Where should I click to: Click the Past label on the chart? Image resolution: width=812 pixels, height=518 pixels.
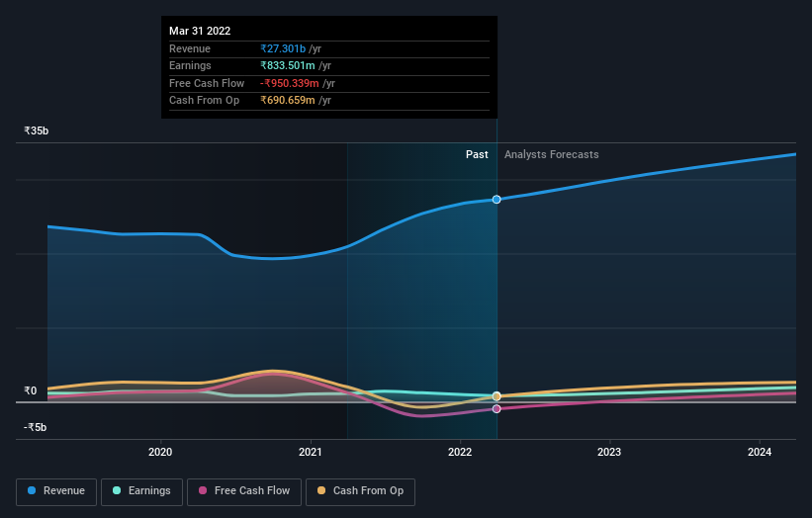point(477,154)
